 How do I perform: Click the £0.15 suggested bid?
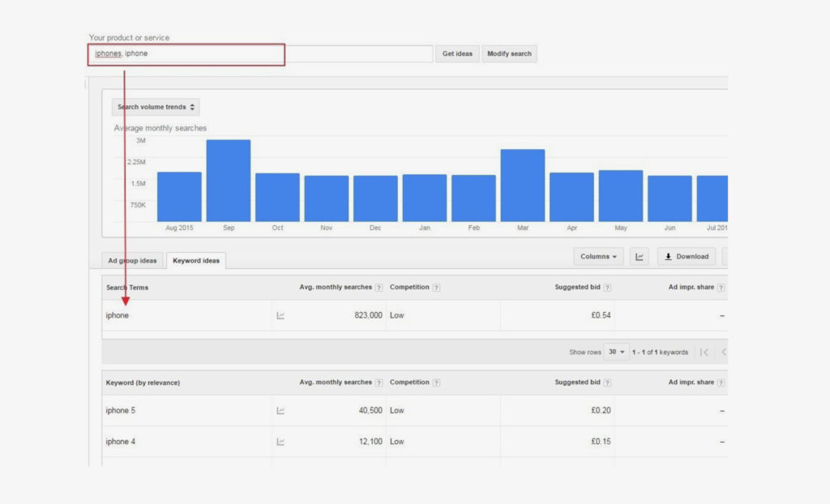point(601,442)
